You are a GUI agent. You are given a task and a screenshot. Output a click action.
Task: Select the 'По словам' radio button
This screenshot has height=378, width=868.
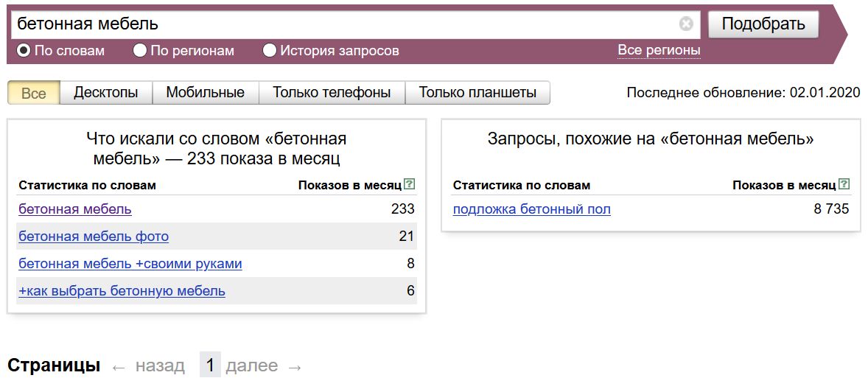[x=24, y=51]
